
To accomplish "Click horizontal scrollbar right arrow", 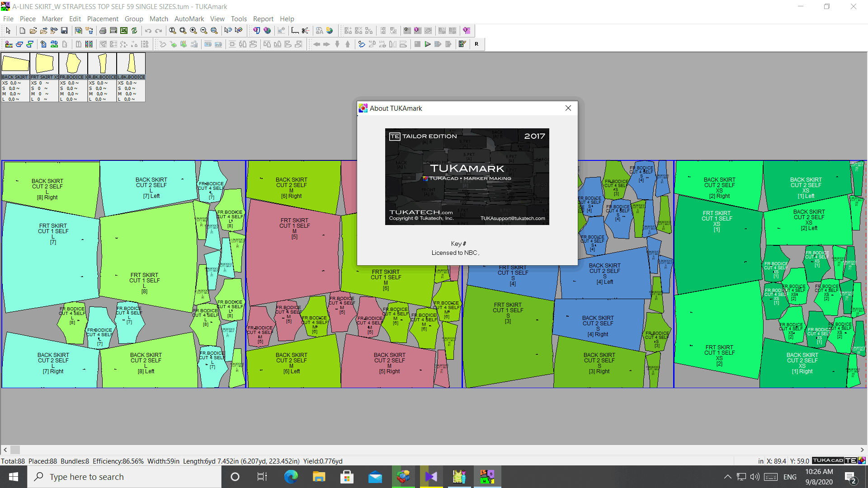I will 862,450.
